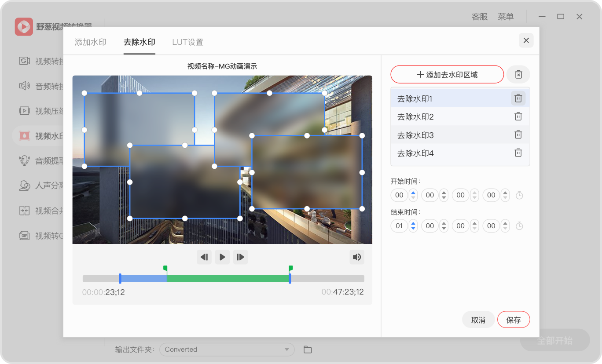Click the end time hours stepper arrows

[413, 226]
